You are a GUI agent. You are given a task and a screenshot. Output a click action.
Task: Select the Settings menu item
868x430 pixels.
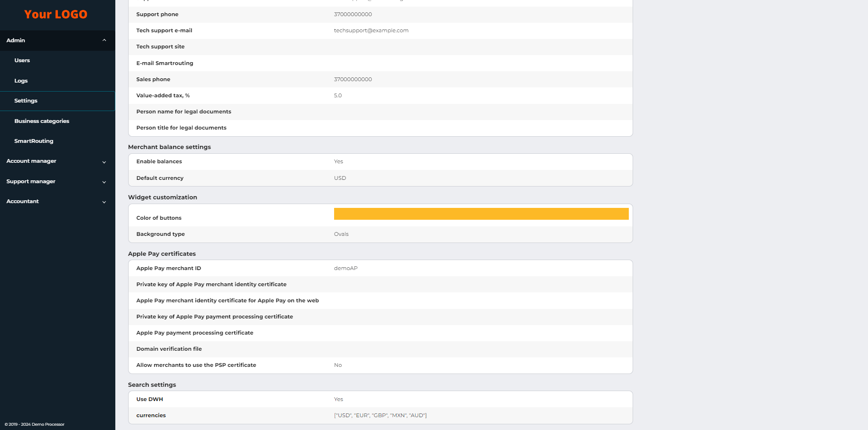[26, 101]
